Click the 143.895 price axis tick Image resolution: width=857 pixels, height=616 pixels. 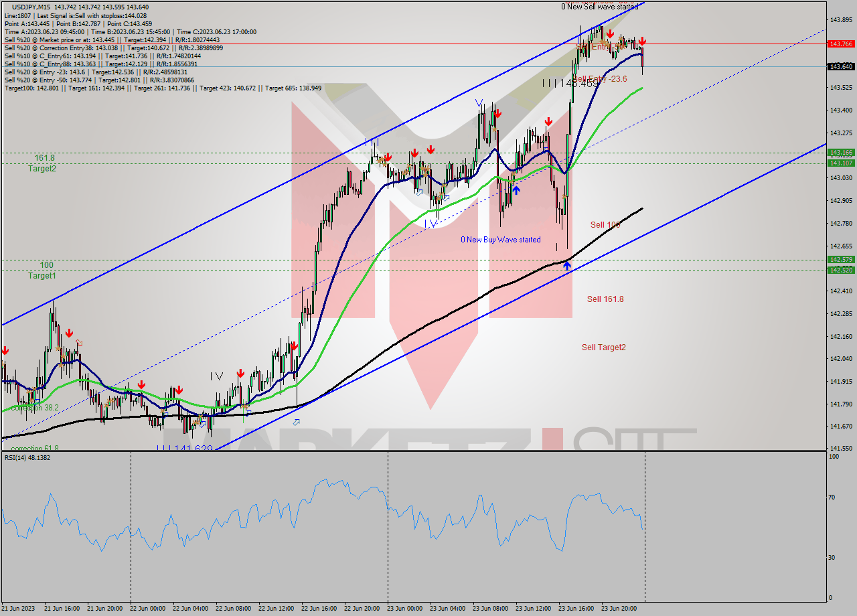click(x=841, y=20)
